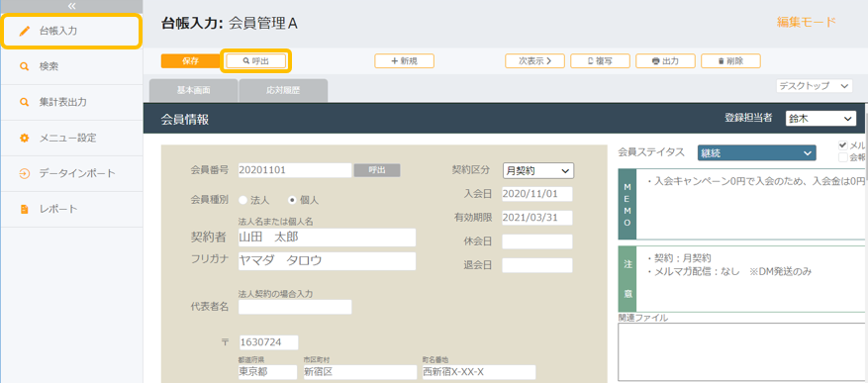868x383 pixels.
Task: Open 検索 from the sidebar
Action: [x=71, y=66]
